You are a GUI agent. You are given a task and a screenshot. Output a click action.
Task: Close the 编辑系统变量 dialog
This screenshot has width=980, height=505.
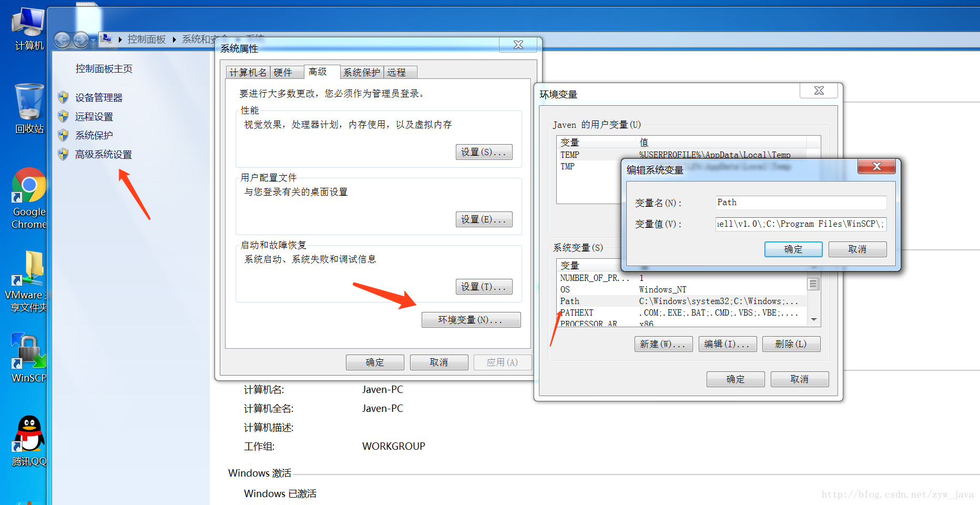pos(876,166)
